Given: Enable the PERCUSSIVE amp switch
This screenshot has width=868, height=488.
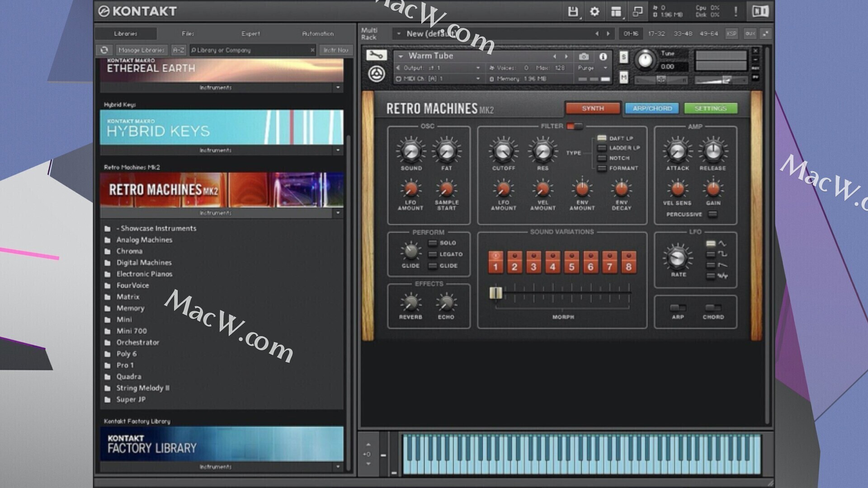Looking at the screenshot, I should [x=712, y=214].
